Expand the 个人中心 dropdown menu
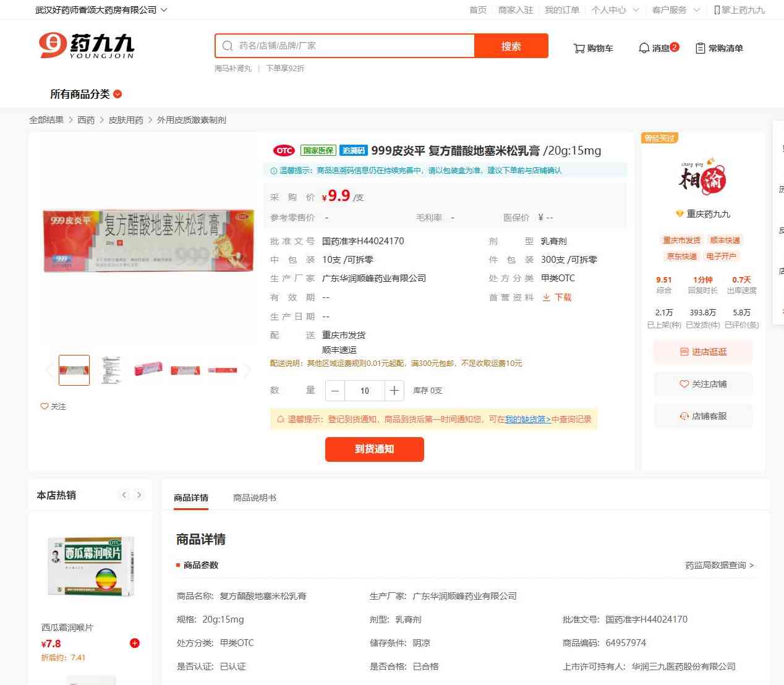The image size is (784, 685). [615, 10]
